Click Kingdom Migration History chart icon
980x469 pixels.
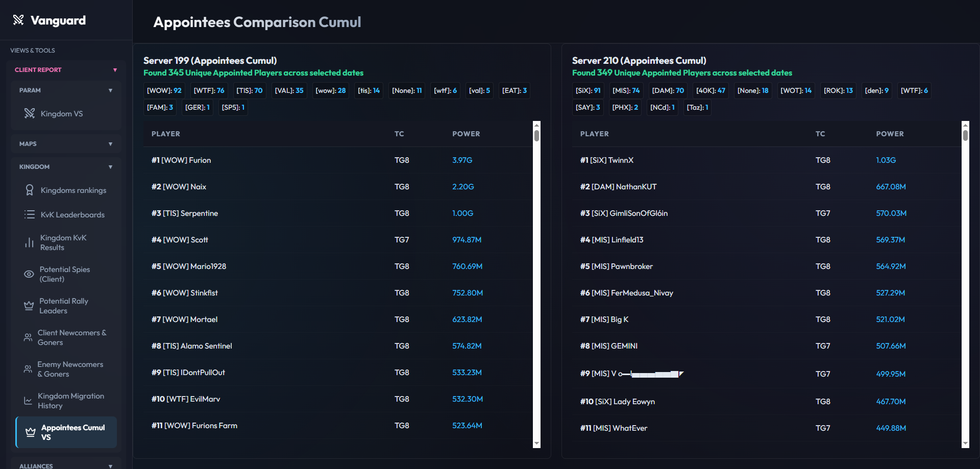28,401
